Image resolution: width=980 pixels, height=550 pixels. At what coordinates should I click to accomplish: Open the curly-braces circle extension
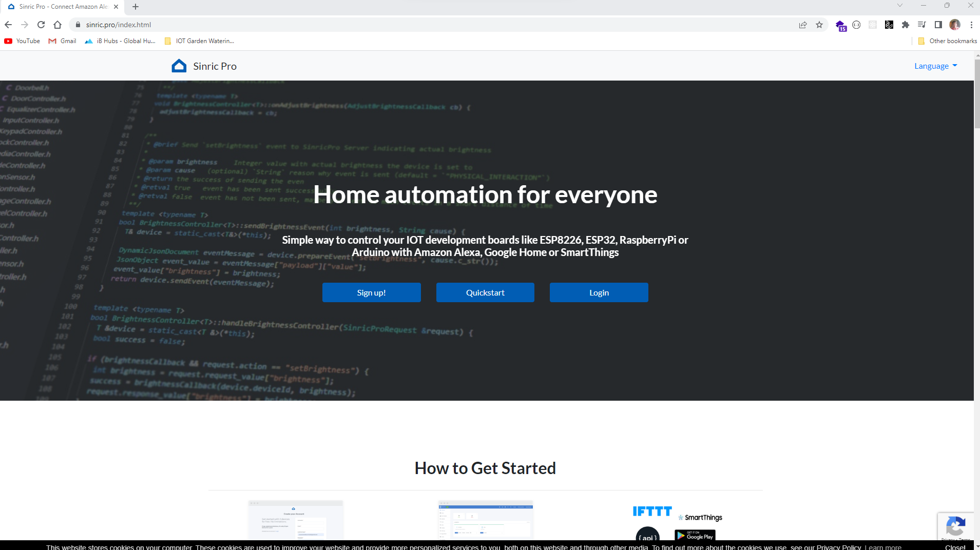[856, 25]
